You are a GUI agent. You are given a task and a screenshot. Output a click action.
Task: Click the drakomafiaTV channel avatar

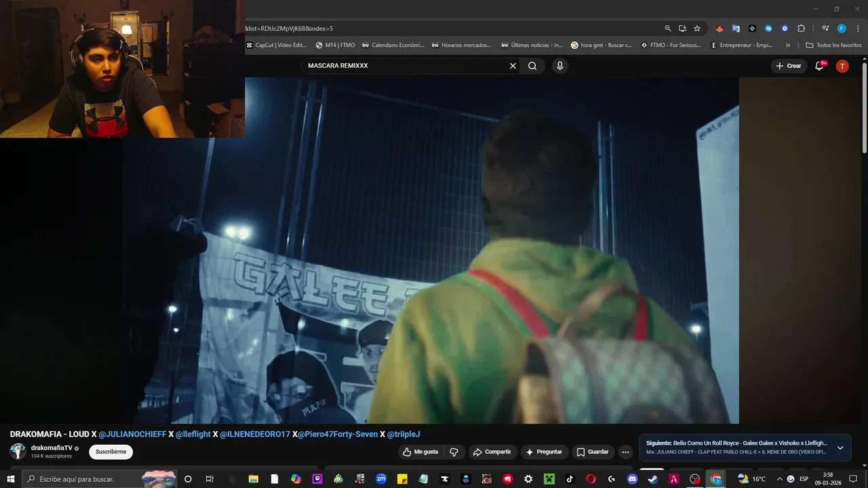click(x=18, y=451)
